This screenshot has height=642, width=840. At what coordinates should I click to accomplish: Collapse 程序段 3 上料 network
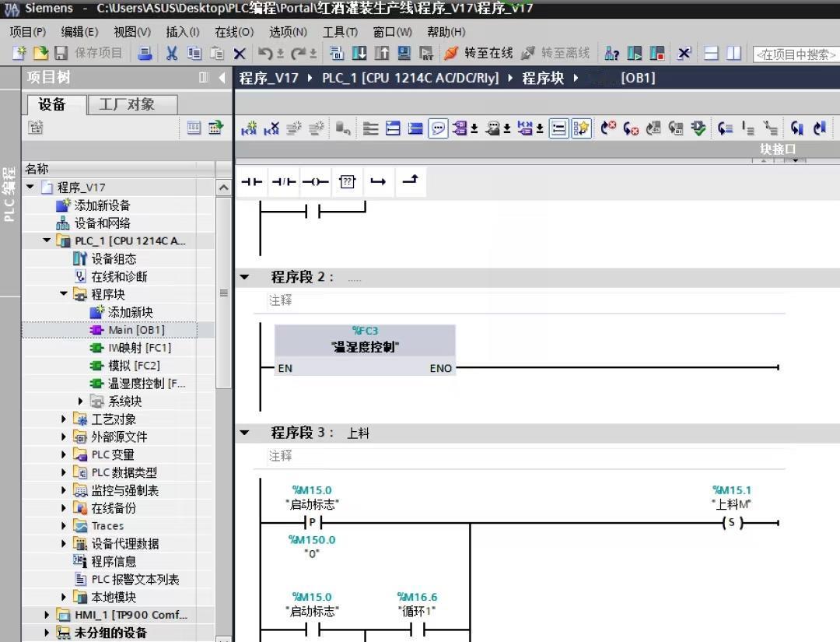245,433
